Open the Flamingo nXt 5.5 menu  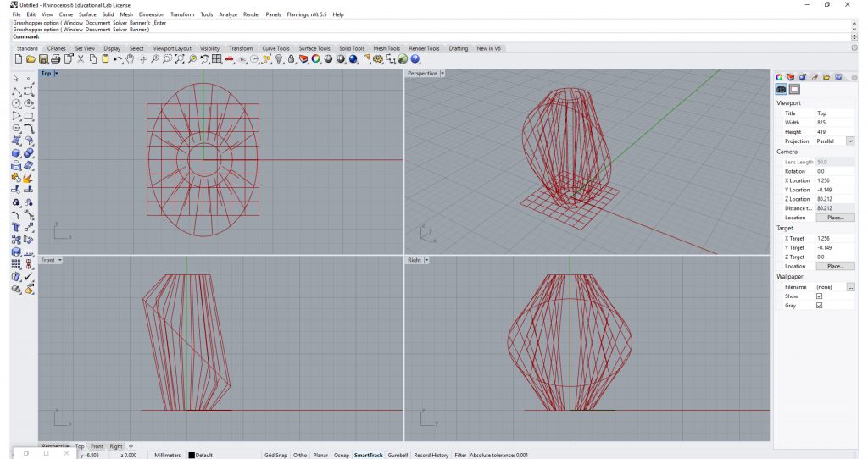point(307,14)
